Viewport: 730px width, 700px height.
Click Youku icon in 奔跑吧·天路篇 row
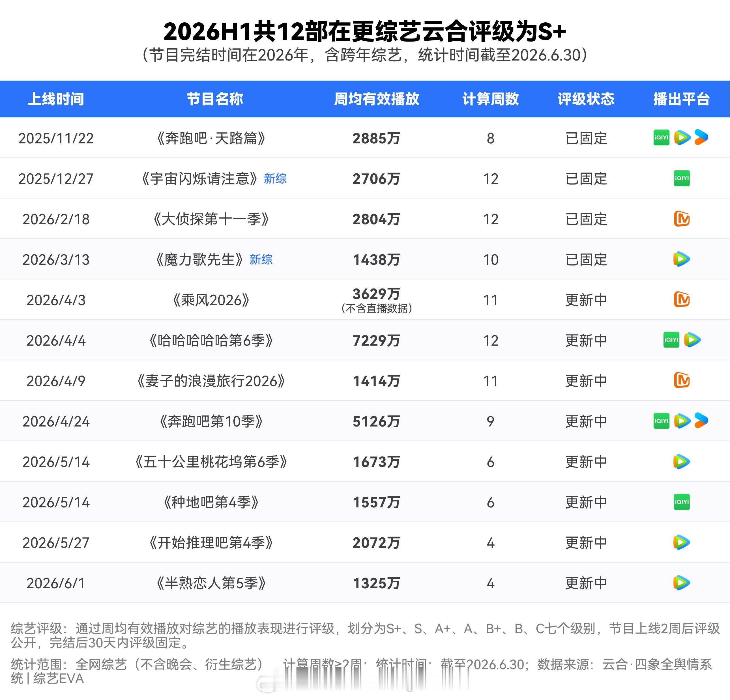[x=701, y=137]
